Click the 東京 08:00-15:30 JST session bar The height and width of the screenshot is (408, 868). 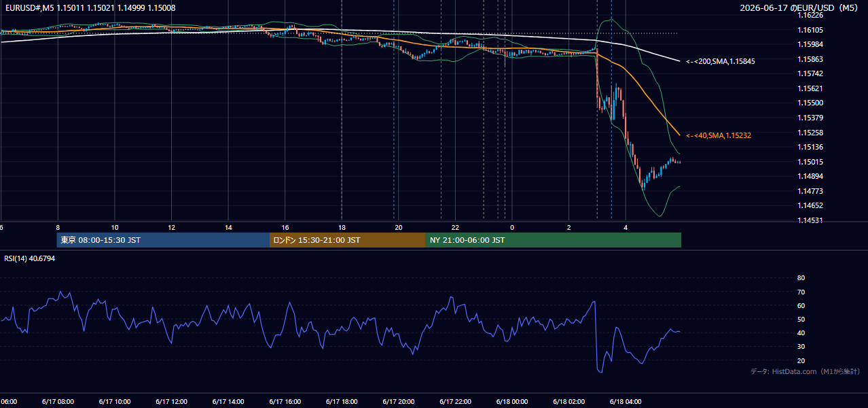[x=163, y=240]
